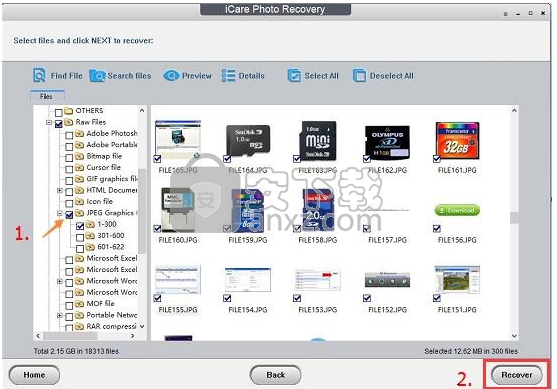
Task: Click the Cursor file folder icon
Action: pos(80,167)
